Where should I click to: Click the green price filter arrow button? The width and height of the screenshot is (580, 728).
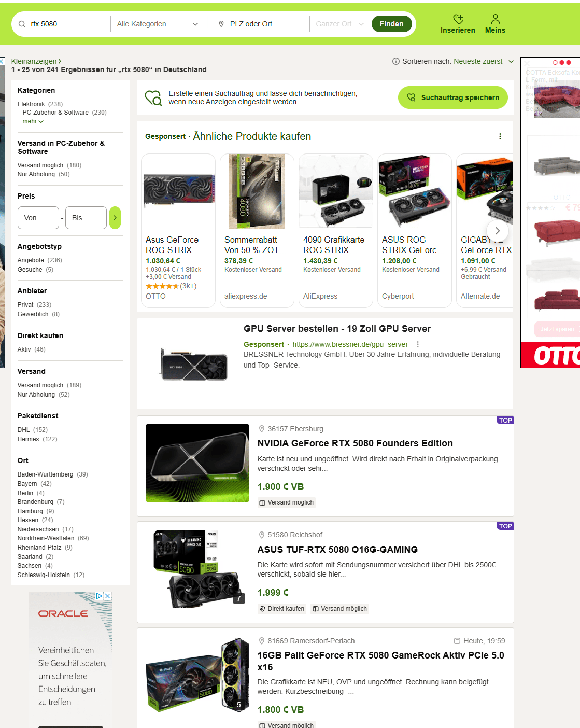115,218
